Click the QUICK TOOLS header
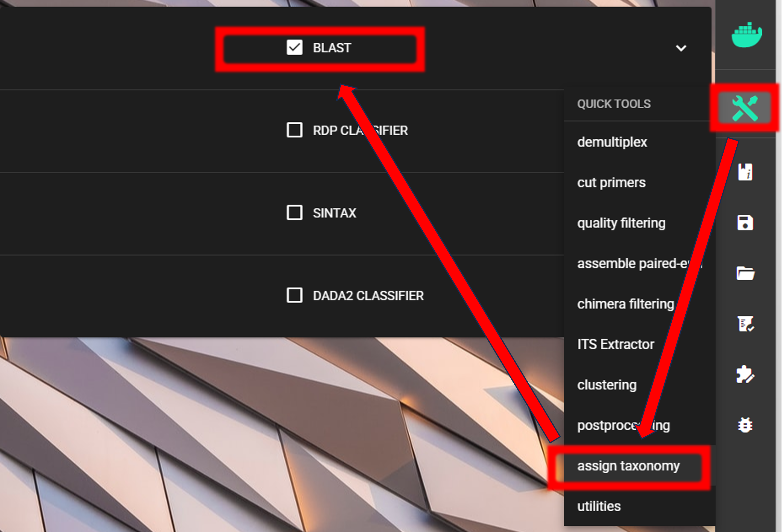 (x=614, y=104)
